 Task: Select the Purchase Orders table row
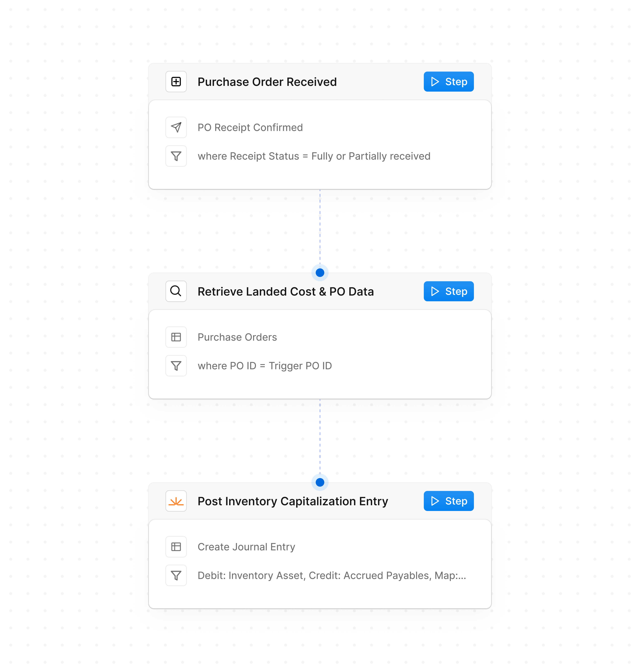tap(237, 337)
